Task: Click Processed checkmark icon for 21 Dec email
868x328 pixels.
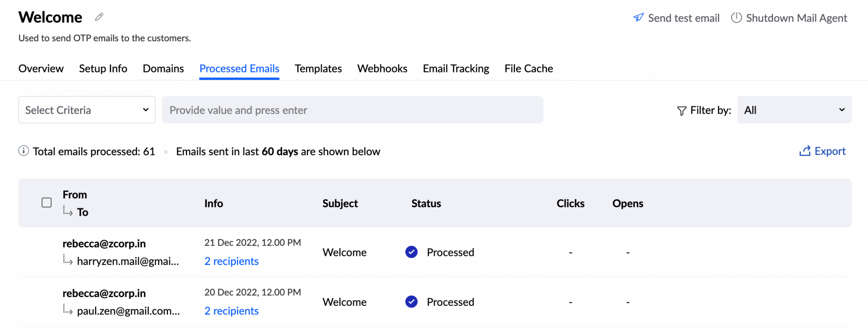Action: coord(411,252)
